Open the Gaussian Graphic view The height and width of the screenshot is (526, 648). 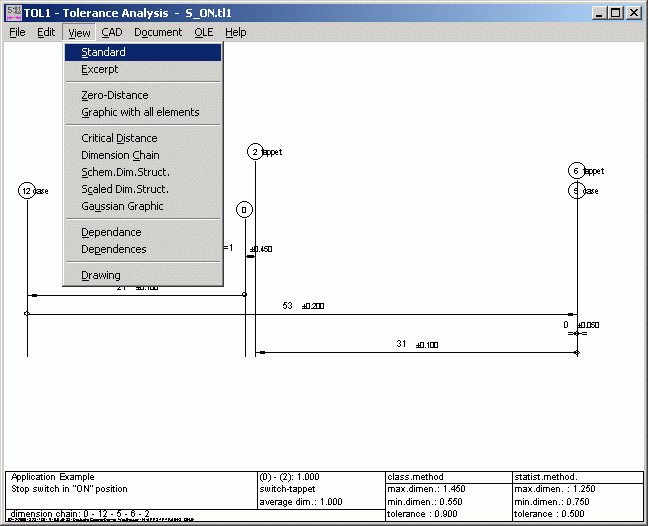click(122, 206)
